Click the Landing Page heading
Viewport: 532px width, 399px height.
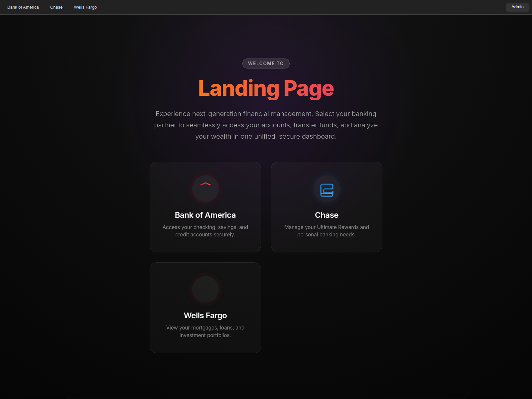pyautogui.click(x=266, y=88)
